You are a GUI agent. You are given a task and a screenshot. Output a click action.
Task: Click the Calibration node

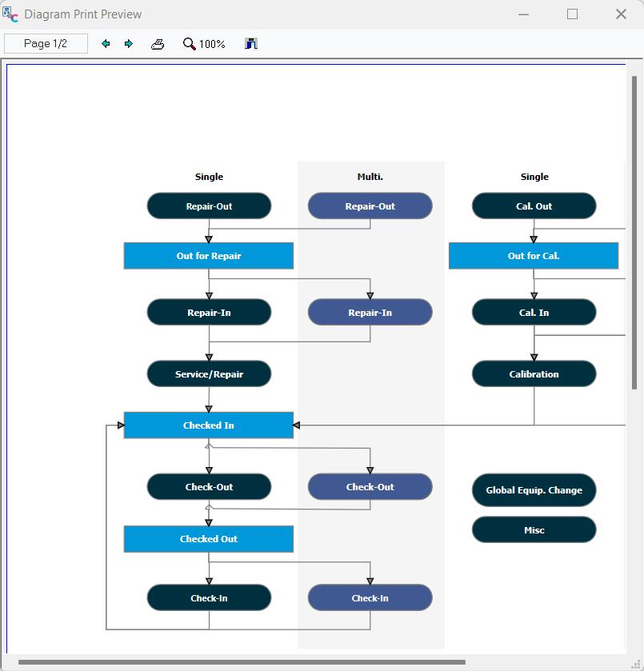(534, 374)
